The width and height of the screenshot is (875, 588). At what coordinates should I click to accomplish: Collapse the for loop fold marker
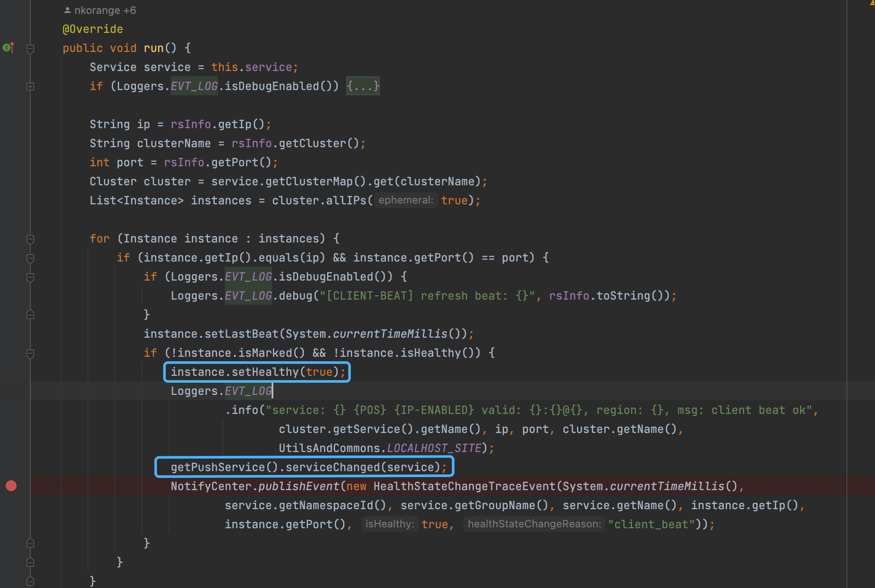coord(30,239)
